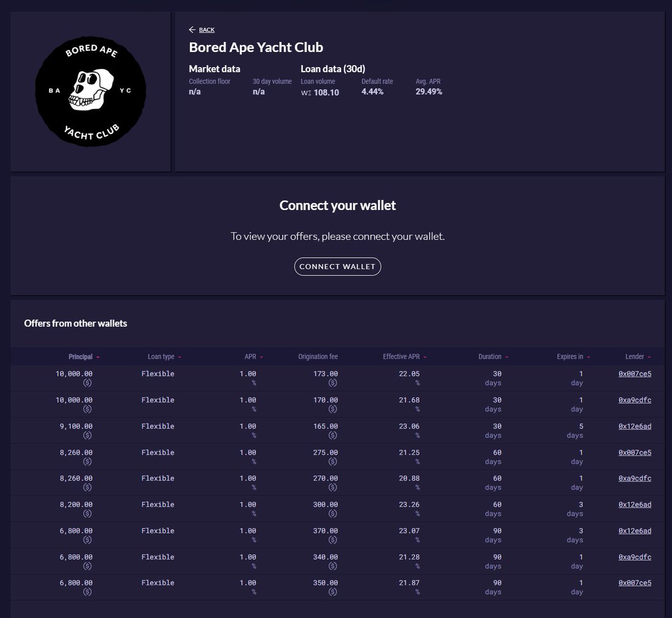This screenshot has width=672, height=618.
Task: Click currency icon under 9,100.00 principal
Action: pos(87,436)
